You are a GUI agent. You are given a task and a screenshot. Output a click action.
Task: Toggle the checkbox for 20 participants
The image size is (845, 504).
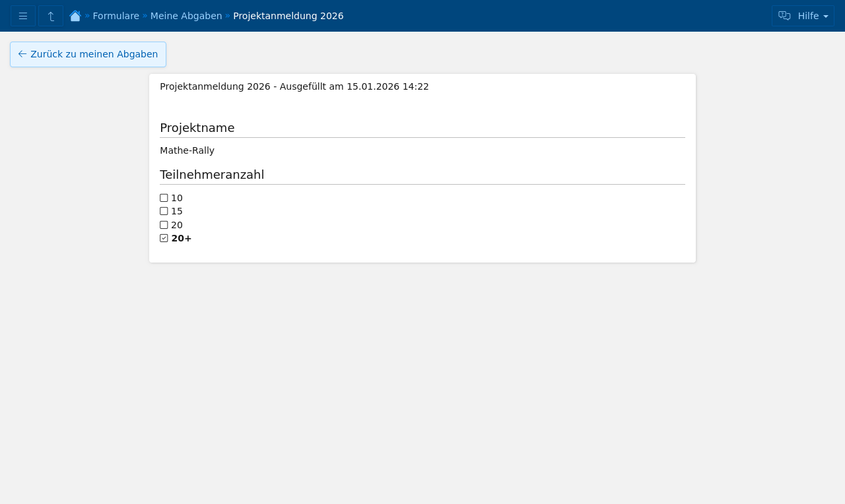tap(164, 225)
